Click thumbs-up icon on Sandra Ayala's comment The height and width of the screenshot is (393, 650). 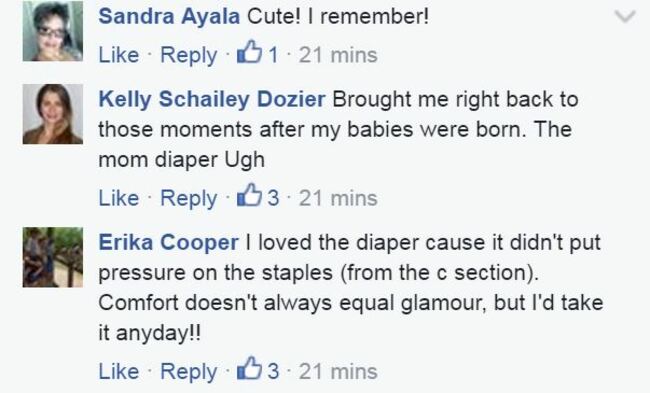tap(249, 52)
